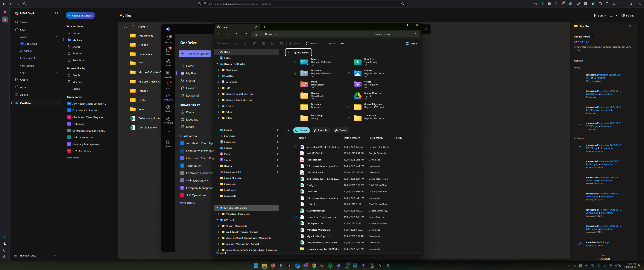Toggle Details pane in File Explorer
This screenshot has width=644, height=270.
coord(411,43)
